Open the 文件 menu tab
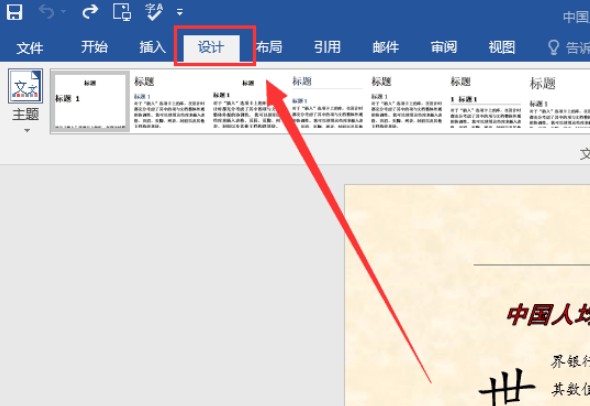This screenshot has height=406, width=590. 30,48
